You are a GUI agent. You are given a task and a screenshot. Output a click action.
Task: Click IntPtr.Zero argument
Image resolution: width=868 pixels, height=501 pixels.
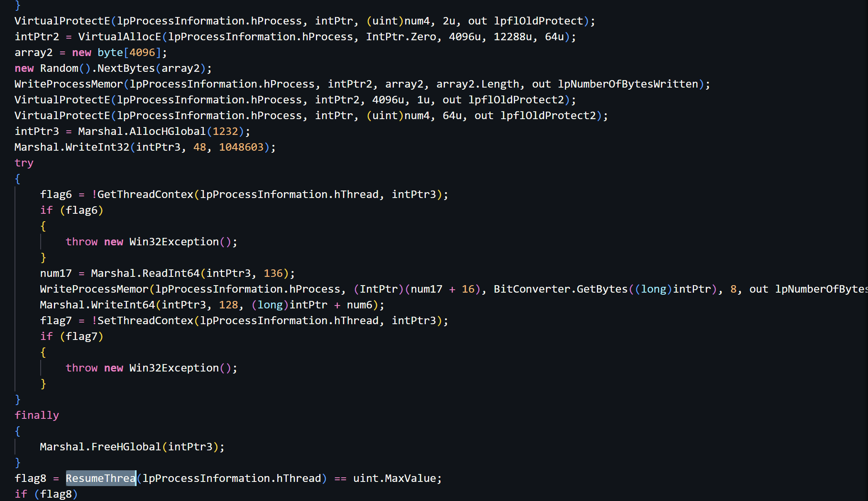pyautogui.click(x=401, y=37)
